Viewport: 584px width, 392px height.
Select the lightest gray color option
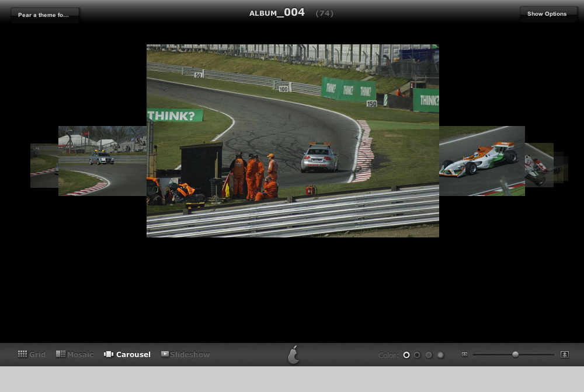tap(440, 355)
